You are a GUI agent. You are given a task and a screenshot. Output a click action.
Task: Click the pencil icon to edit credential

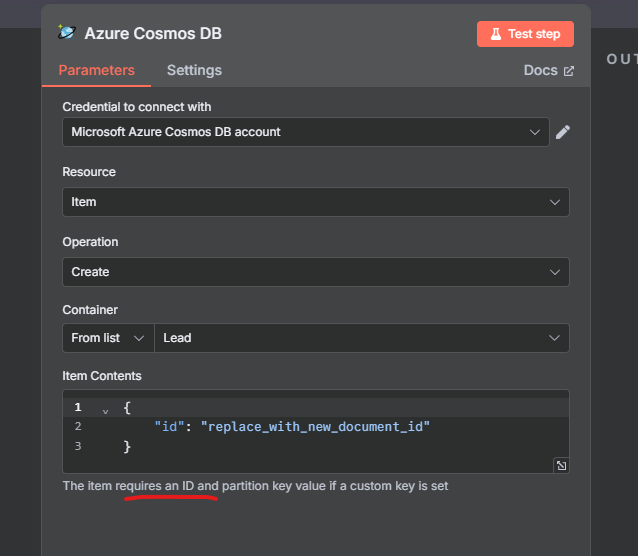coord(563,132)
